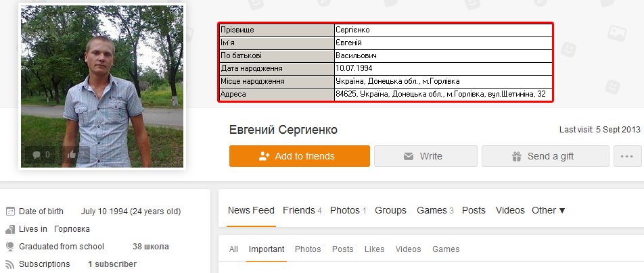Click the feed icon beside Subscriptions
Viewport: 644px width, 273px height.
click(x=10, y=264)
